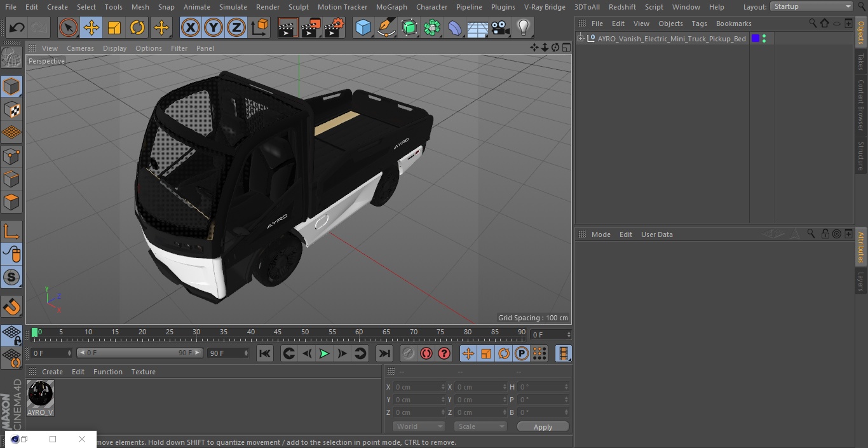The height and width of the screenshot is (448, 868).
Task: Open the MoGraph menu
Action: coord(391,7)
